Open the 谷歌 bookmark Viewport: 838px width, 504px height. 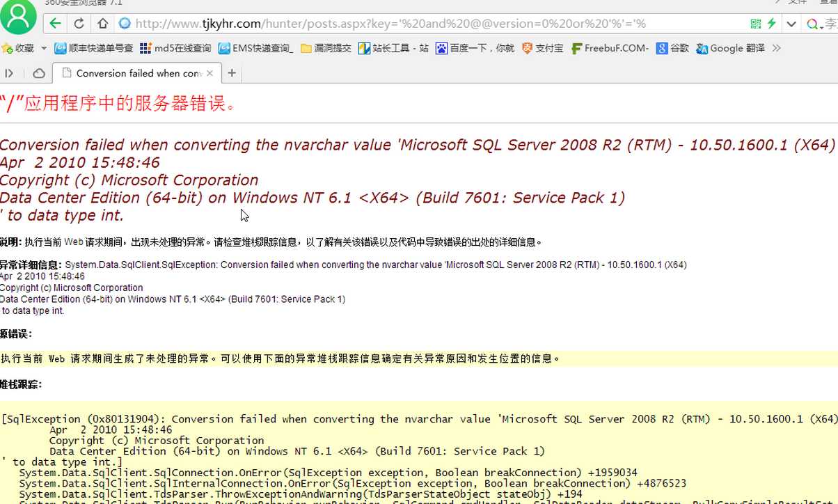click(x=672, y=48)
